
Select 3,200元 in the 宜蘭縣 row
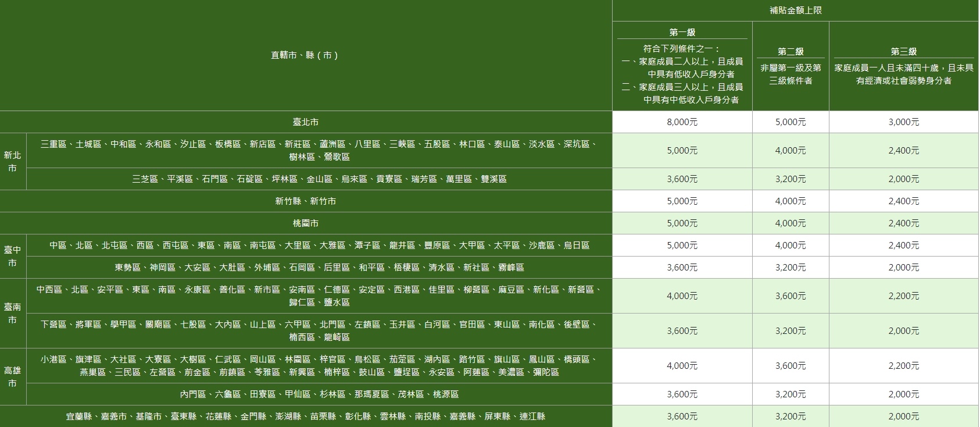click(791, 417)
